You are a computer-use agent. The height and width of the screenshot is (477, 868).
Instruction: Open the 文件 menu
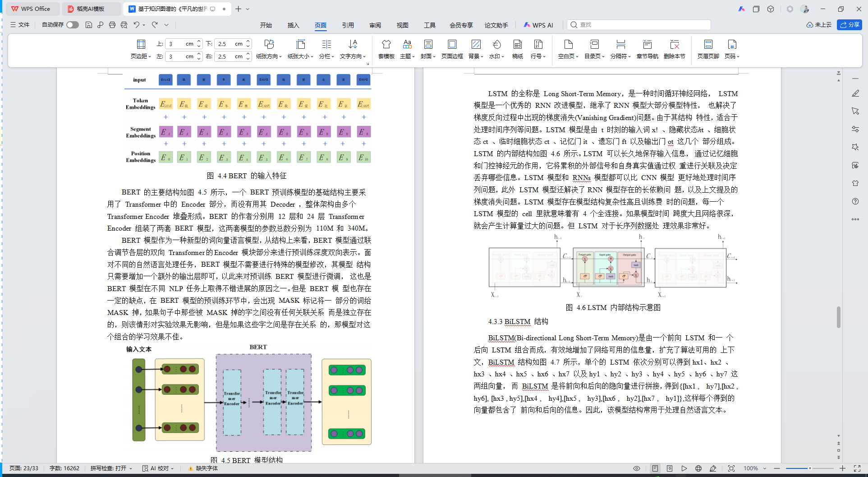point(20,25)
